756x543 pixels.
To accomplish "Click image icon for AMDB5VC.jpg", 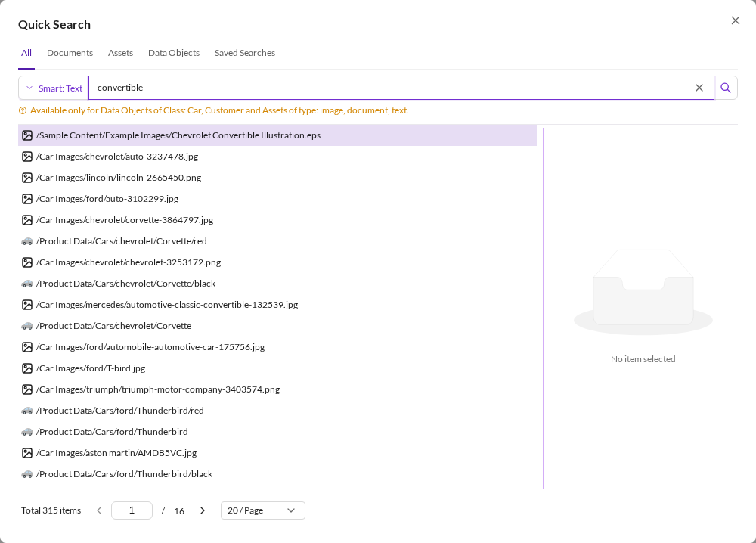I will pos(27,453).
